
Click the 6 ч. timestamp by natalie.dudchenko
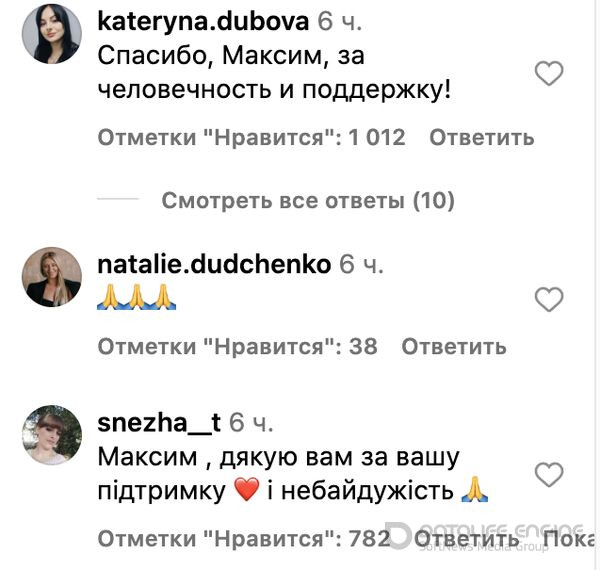tap(361, 264)
